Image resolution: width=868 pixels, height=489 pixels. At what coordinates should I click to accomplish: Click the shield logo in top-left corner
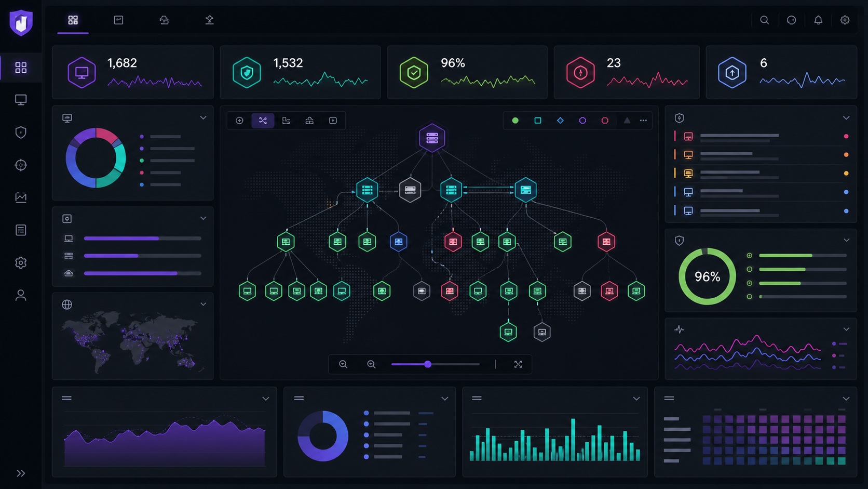point(21,22)
